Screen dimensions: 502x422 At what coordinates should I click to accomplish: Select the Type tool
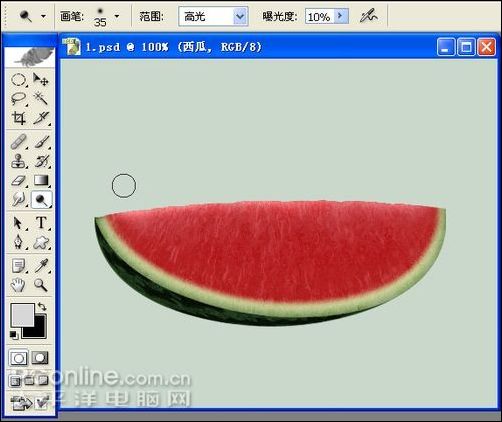(x=41, y=223)
